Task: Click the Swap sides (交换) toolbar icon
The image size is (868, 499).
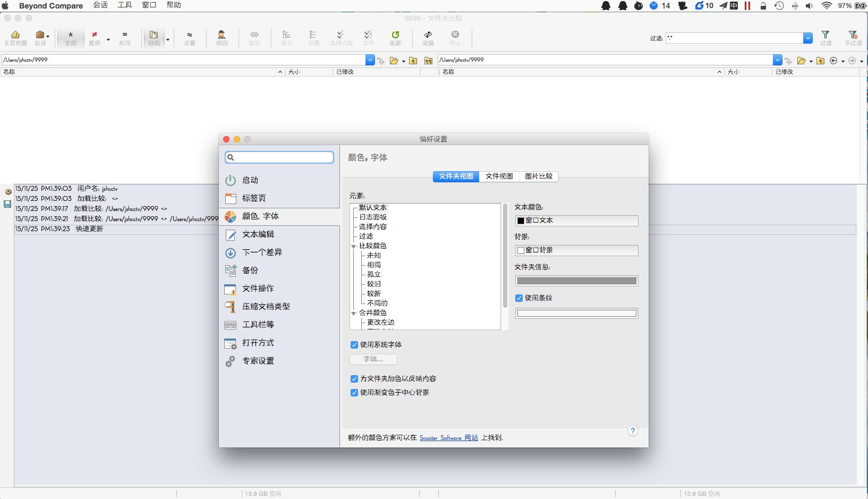Action: [x=428, y=38]
